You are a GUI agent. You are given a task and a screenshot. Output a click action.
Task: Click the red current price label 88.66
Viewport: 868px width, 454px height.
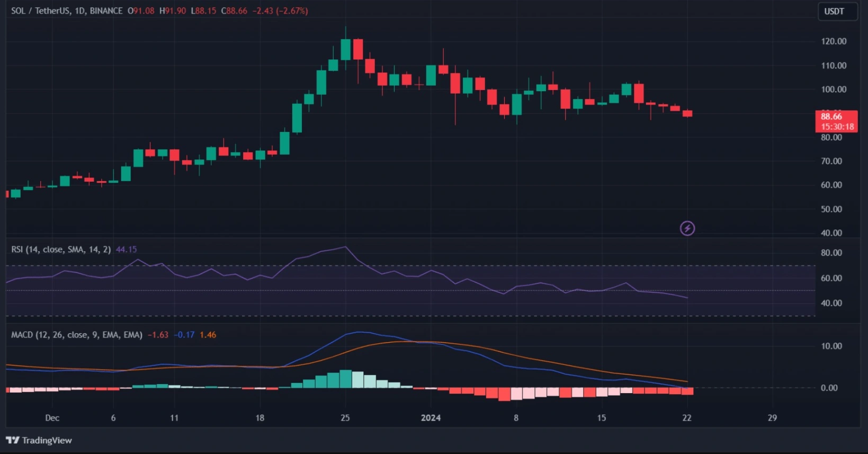(836, 121)
